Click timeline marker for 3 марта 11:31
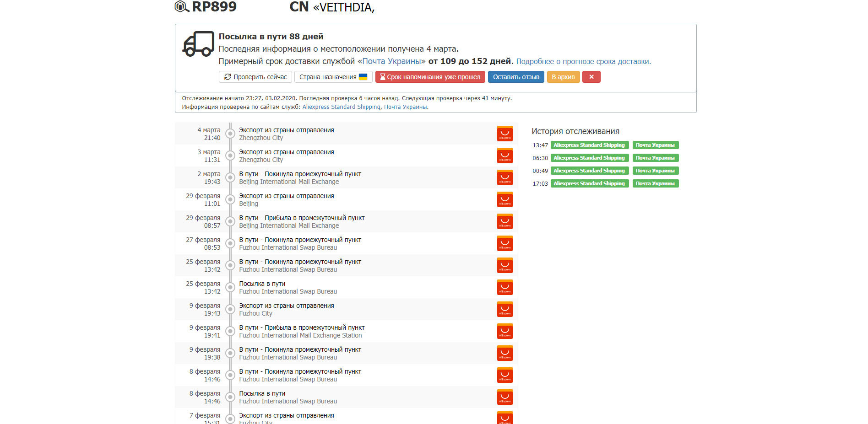Viewport: 868px width, 424px height. click(230, 156)
